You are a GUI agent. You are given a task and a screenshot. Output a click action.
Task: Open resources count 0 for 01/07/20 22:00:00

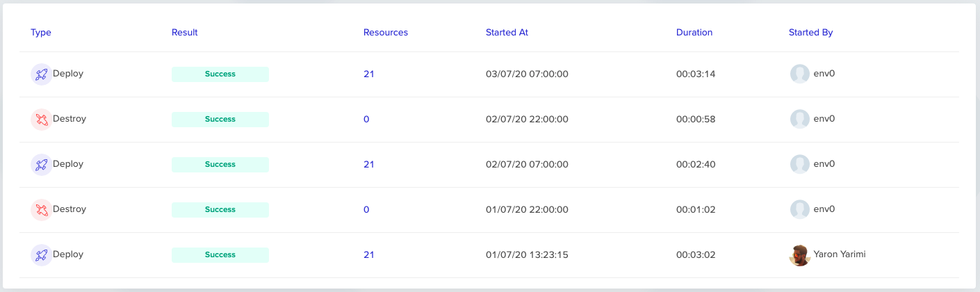(x=366, y=210)
